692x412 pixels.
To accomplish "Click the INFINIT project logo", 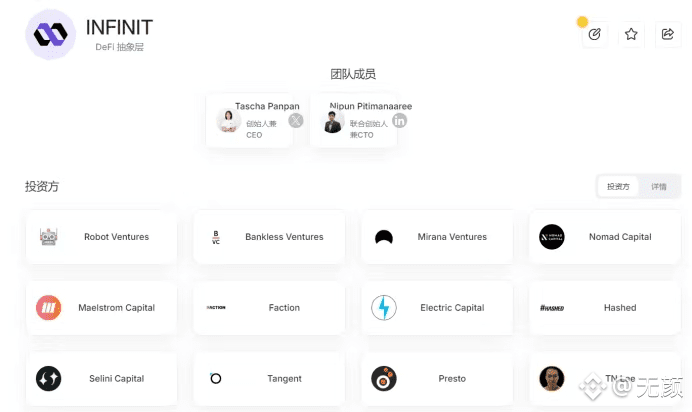I will click(51, 34).
